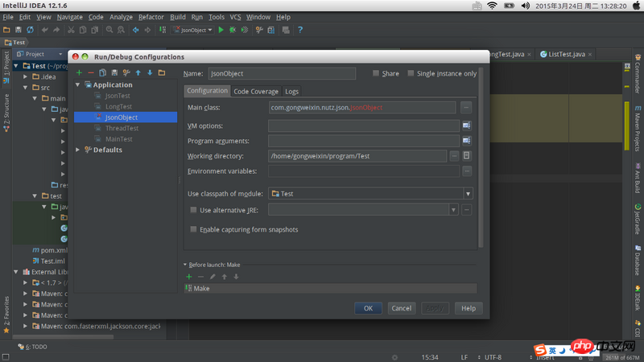Select ThreadTest configuration in the list
Screen dimensions: 644x362
tap(122, 128)
